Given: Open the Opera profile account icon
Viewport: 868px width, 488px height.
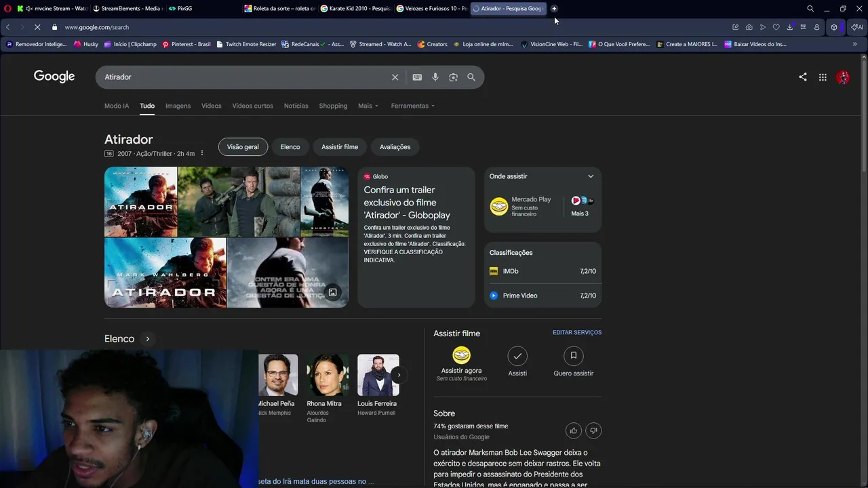Looking at the screenshot, I should pos(816,27).
